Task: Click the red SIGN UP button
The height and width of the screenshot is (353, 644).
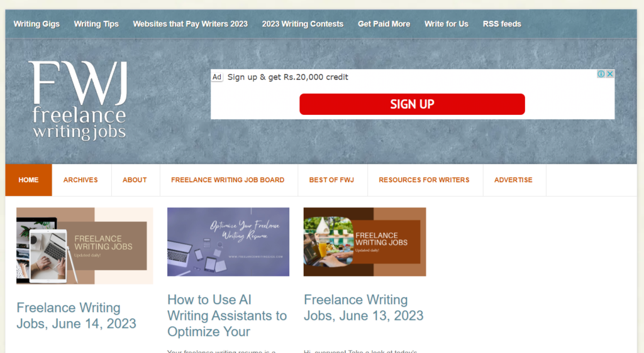Action: click(412, 104)
